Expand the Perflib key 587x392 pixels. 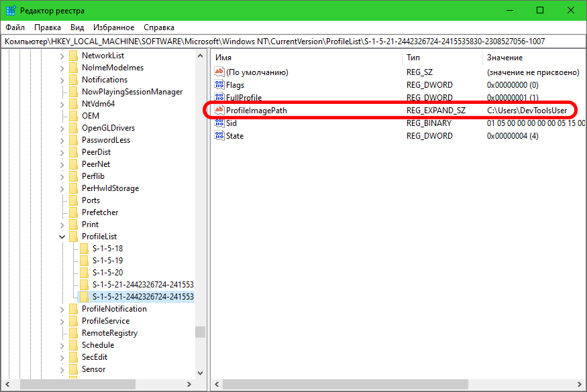[x=62, y=176]
